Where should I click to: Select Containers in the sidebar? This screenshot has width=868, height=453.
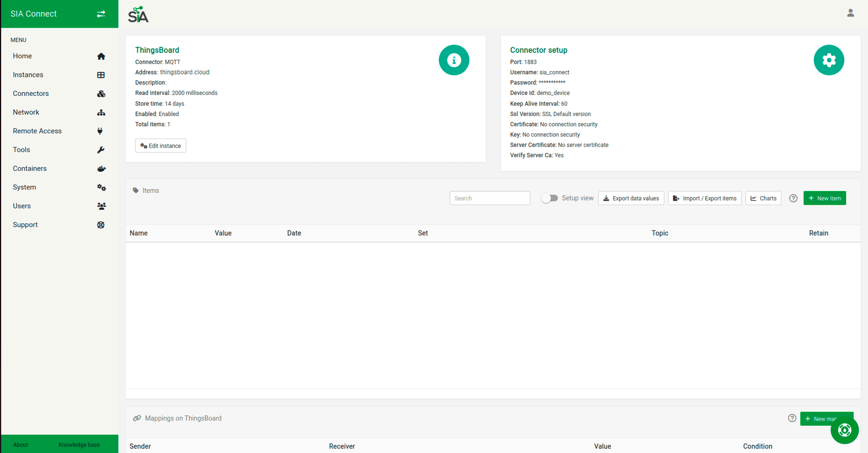(30, 168)
